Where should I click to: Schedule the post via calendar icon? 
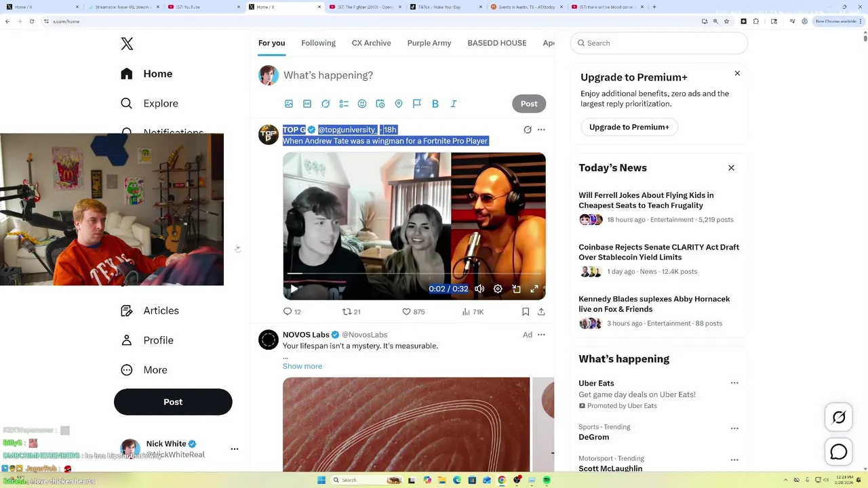tap(380, 104)
